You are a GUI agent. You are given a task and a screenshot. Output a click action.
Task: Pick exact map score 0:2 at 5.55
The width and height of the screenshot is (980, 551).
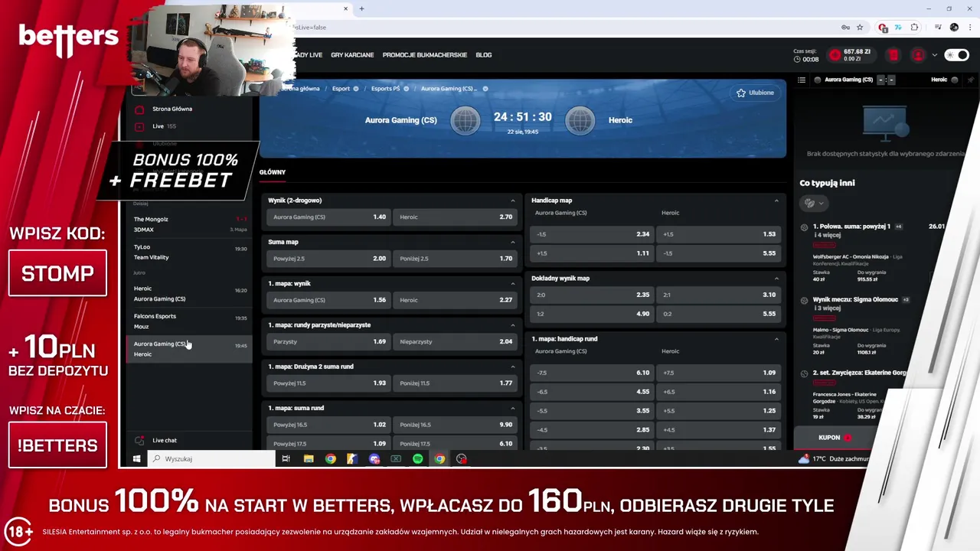pos(719,314)
